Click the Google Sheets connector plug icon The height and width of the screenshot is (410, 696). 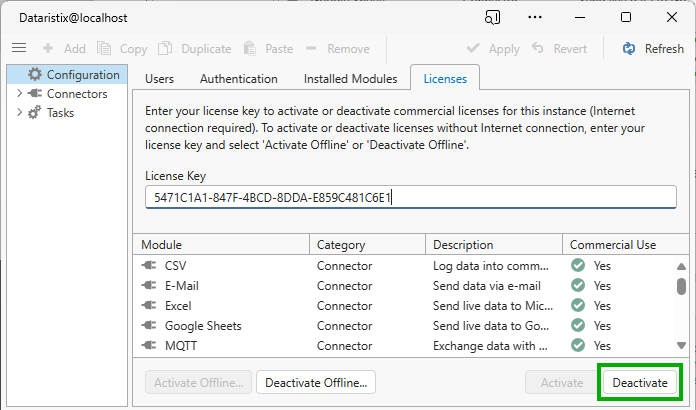(149, 325)
